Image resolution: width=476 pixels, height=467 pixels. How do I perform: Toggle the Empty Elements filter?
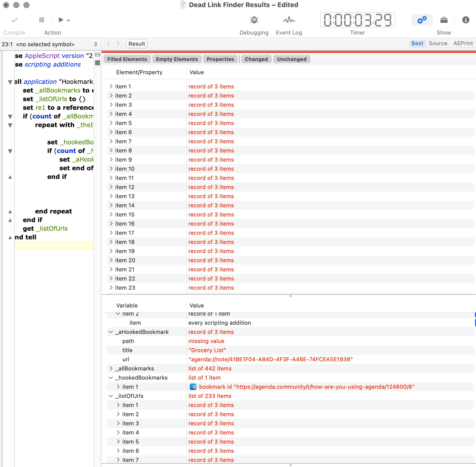(177, 59)
